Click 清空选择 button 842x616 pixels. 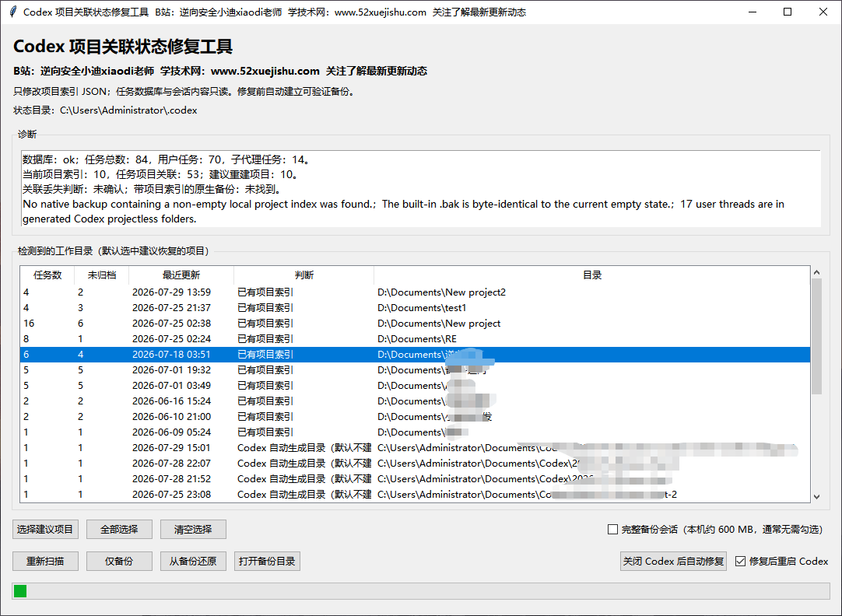[x=193, y=530]
